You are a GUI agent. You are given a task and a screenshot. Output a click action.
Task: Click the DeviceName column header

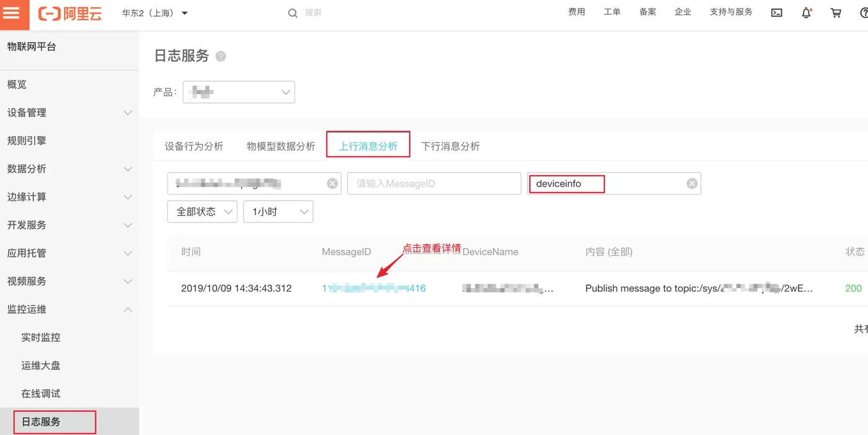(490, 252)
